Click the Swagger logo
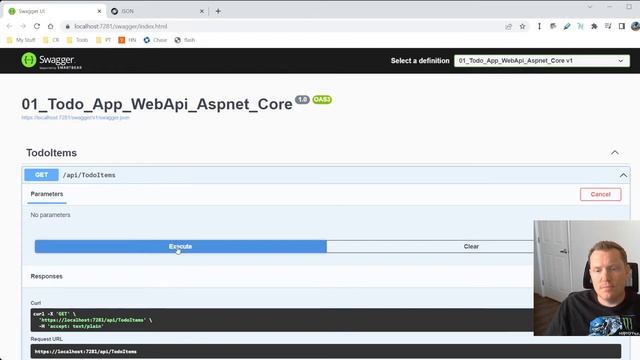This screenshot has width=640, height=360. pos(51,61)
